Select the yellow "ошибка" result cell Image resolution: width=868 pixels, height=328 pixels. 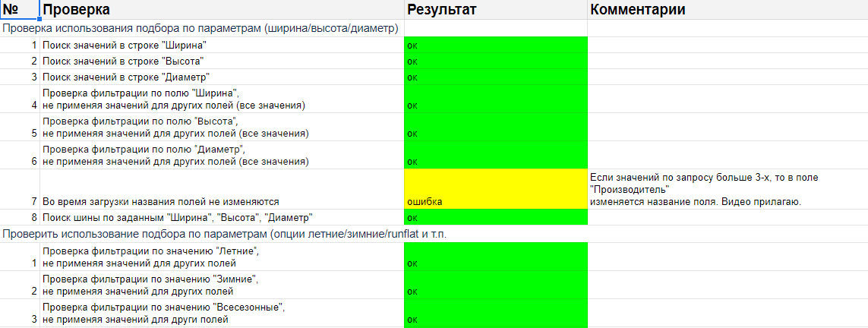(495, 189)
